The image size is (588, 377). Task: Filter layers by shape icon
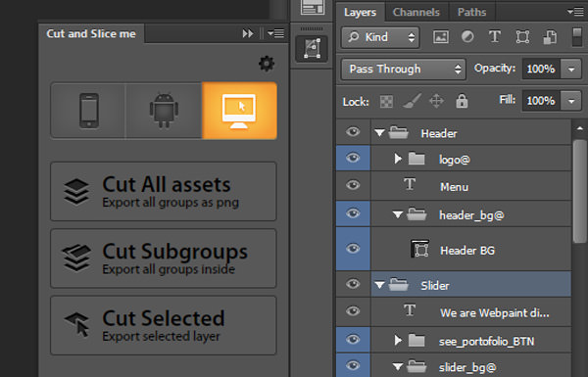pyautogui.click(x=522, y=37)
